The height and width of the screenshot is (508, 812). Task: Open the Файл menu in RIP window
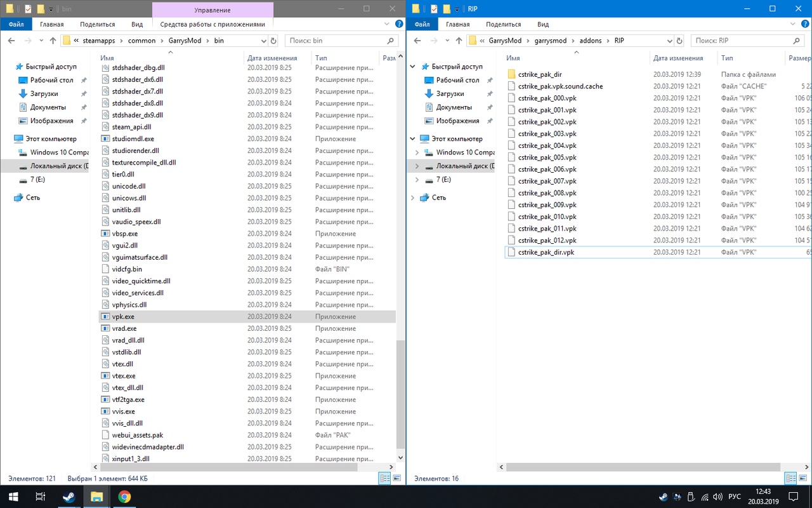point(422,24)
